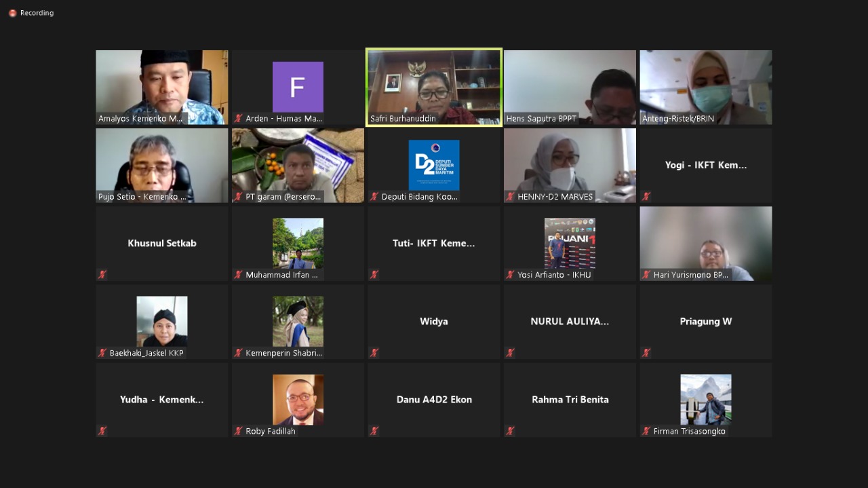This screenshot has width=868, height=488.
Task: Click the Rahma Tri Benita participant tile
Action: (570, 400)
